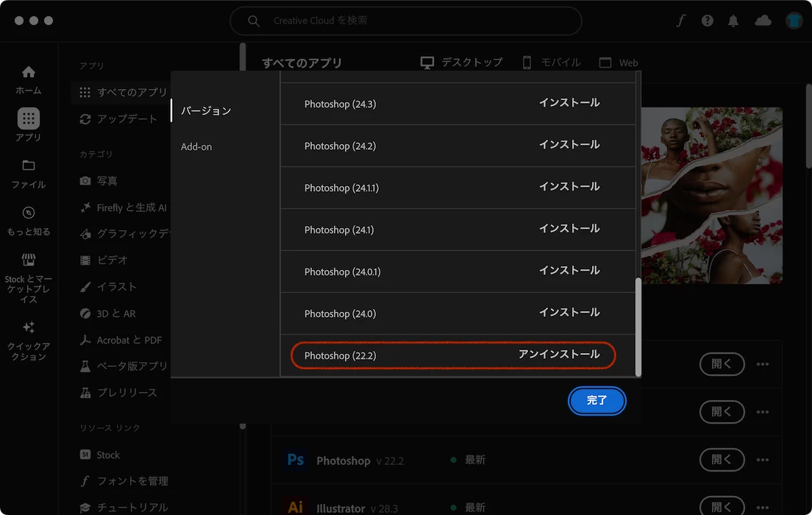Open more options for Illustrator row
The height and width of the screenshot is (515, 812).
point(762,507)
